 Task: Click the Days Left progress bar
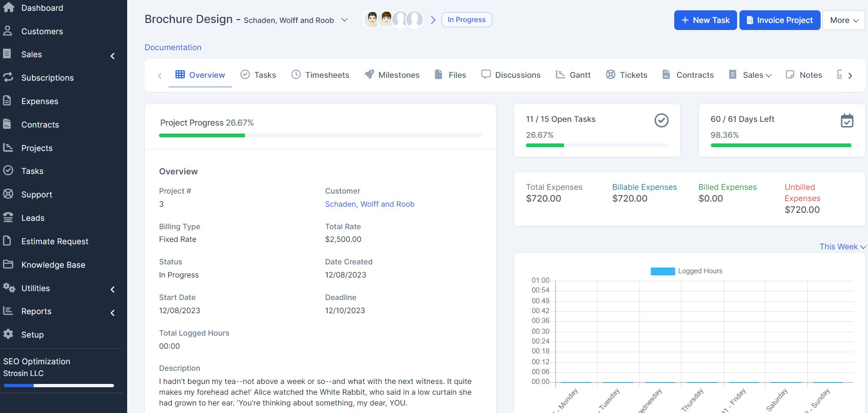[x=782, y=145]
